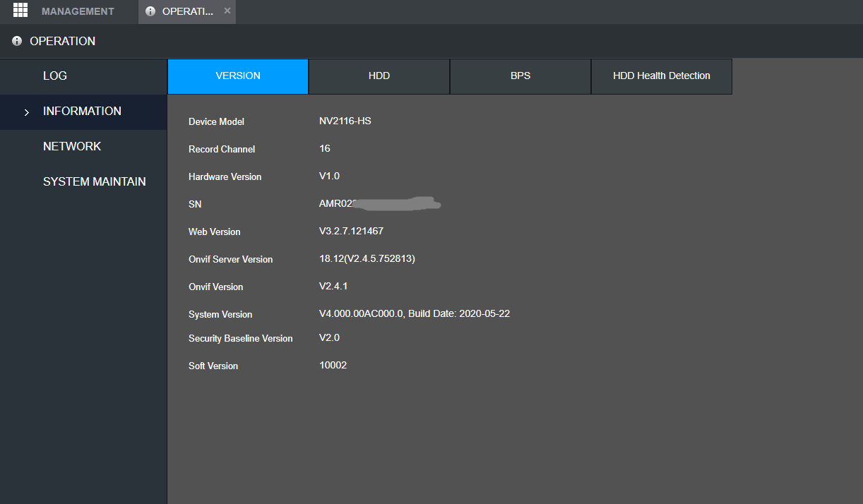
Task: Click the Web Version value V3.2.7.121467
Action: click(x=352, y=232)
